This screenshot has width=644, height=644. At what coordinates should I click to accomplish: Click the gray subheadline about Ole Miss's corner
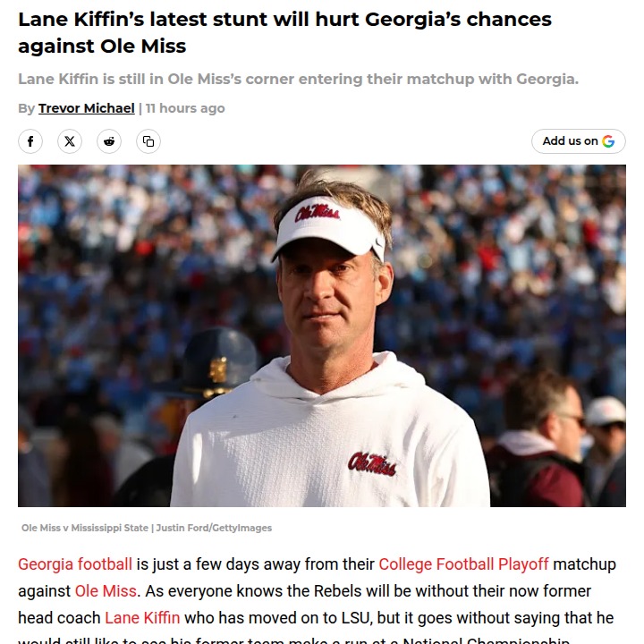[x=299, y=80]
